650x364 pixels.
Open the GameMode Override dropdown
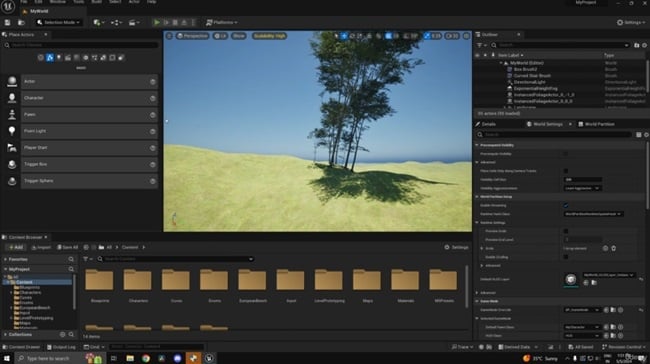tap(582, 310)
